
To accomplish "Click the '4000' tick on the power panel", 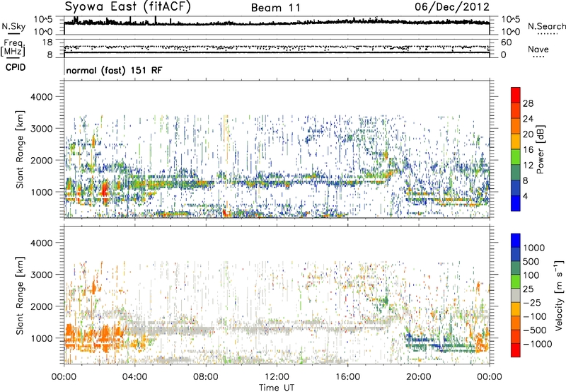I will [x=42, y=97].
